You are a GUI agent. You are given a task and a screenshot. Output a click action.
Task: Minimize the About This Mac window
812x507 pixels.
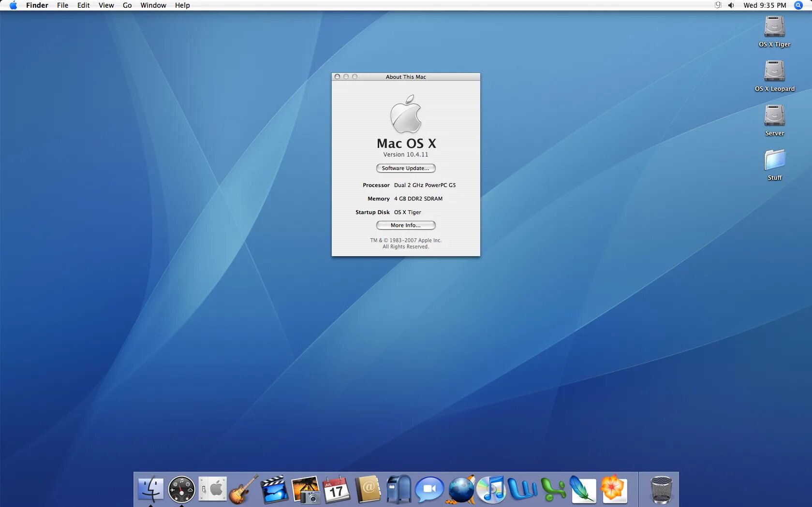[x=346, y=77]
